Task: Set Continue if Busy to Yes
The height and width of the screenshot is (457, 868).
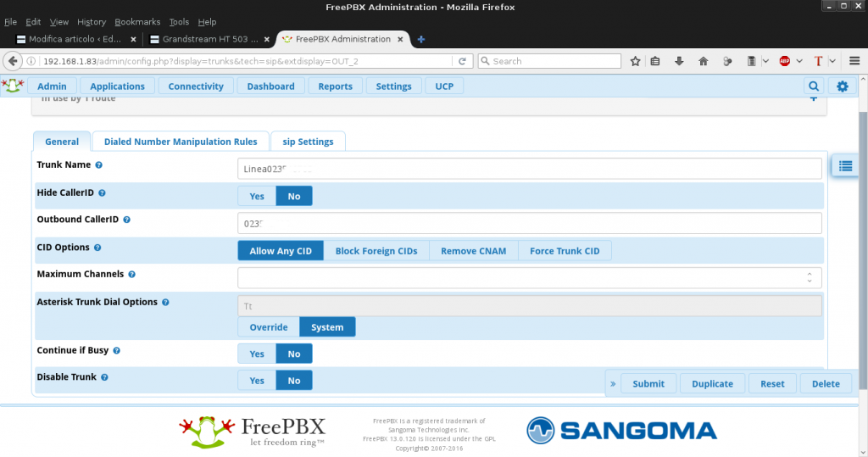Action: pyautogui.click(x=257, y=354)
